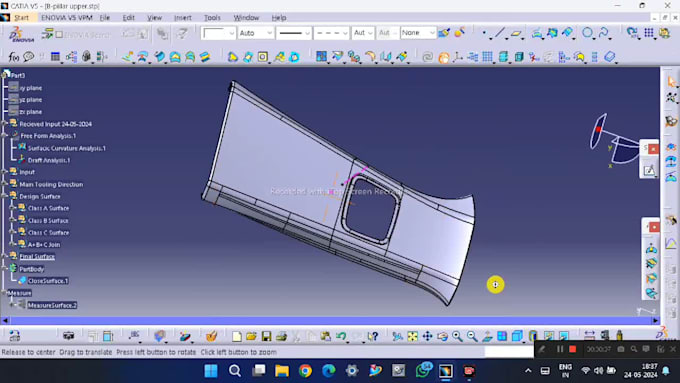Viewport: 680px width, 383px height.
Task: Select the Circle tool
Action: 587,33
